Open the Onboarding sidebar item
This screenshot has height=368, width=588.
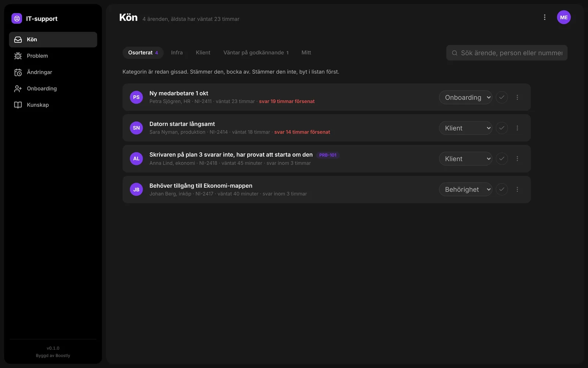(x=53, y=88)
